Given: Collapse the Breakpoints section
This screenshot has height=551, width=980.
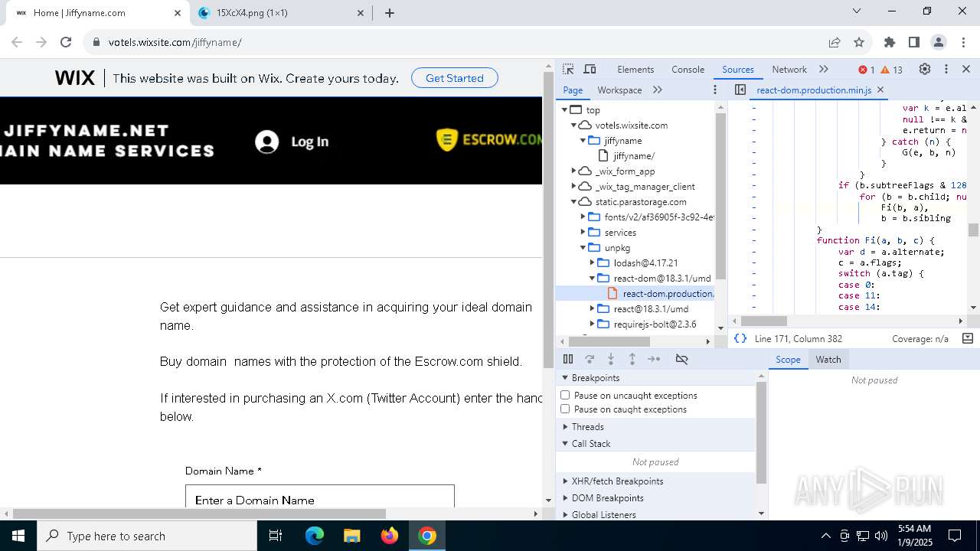Looking at the screenshot, I should 566,378.
